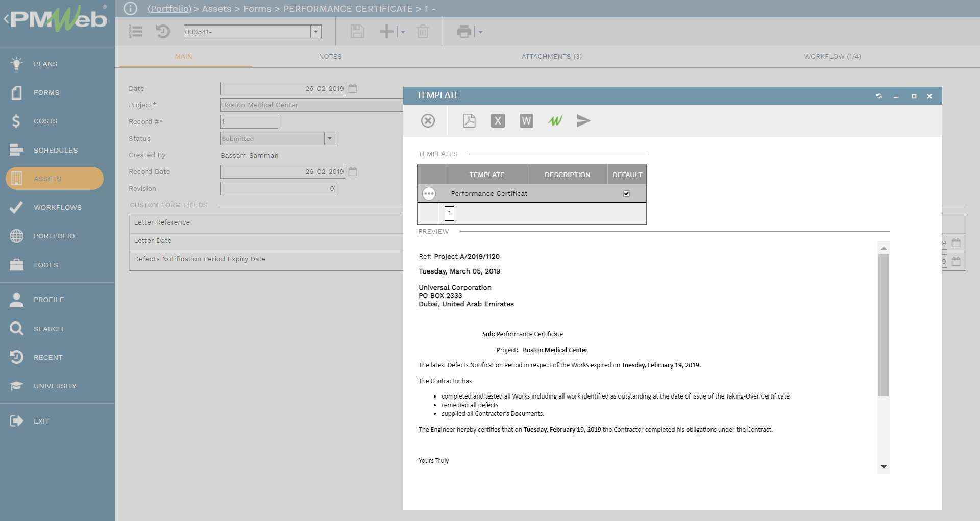Select the Assets section in the sidebar
The width and height of the screenshot is (980, 521).
pos(47,179)
